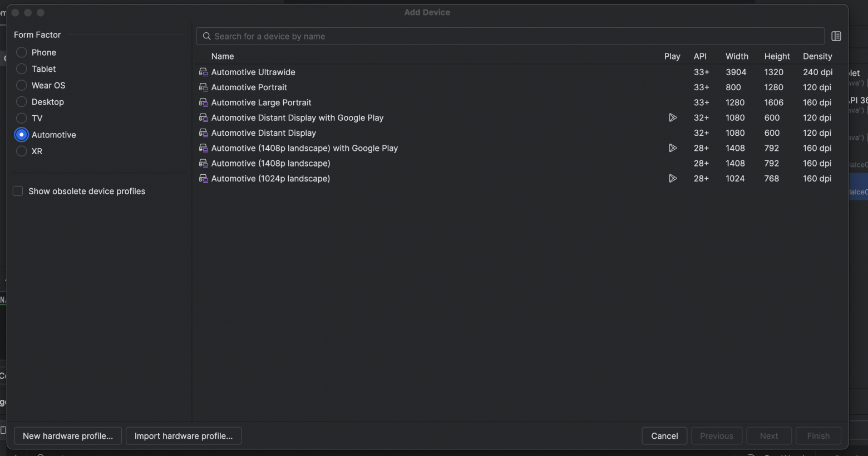Image resolution: width=868 pixels, height=456 pixels.
Task: Click New hardware profile button
Action: click(68, 436)
